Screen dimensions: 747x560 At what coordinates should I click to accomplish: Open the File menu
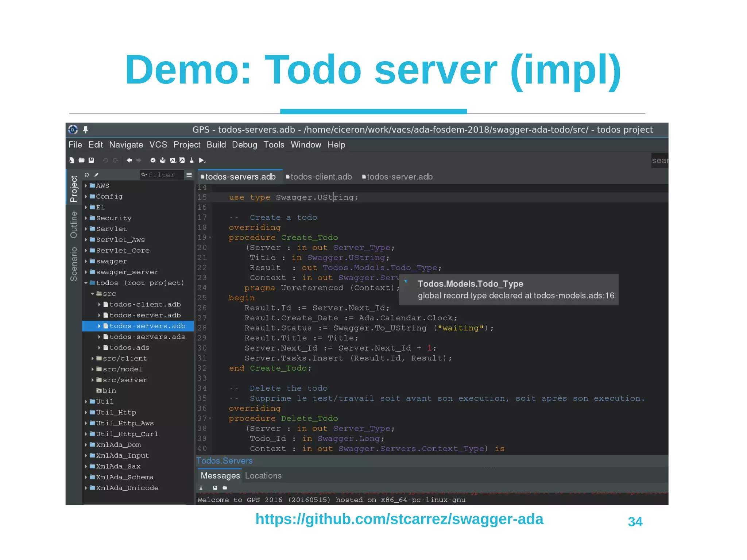[76, 145]
